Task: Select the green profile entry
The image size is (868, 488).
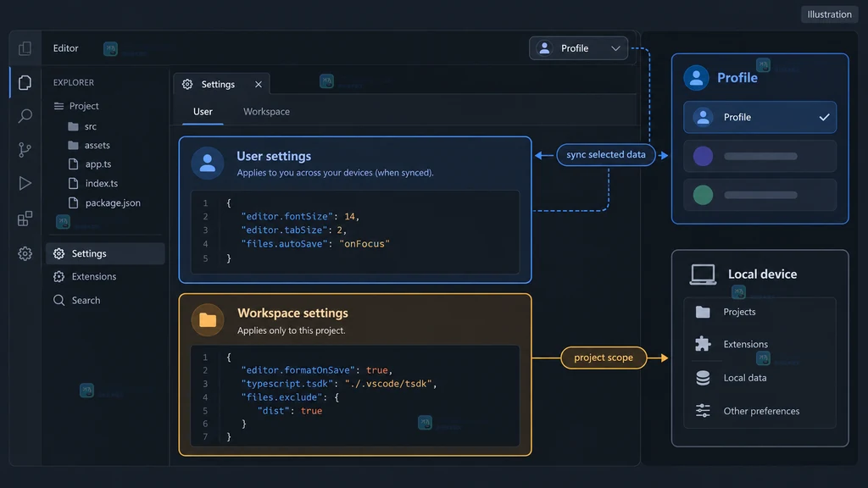Action: click(x=760, y=195)
